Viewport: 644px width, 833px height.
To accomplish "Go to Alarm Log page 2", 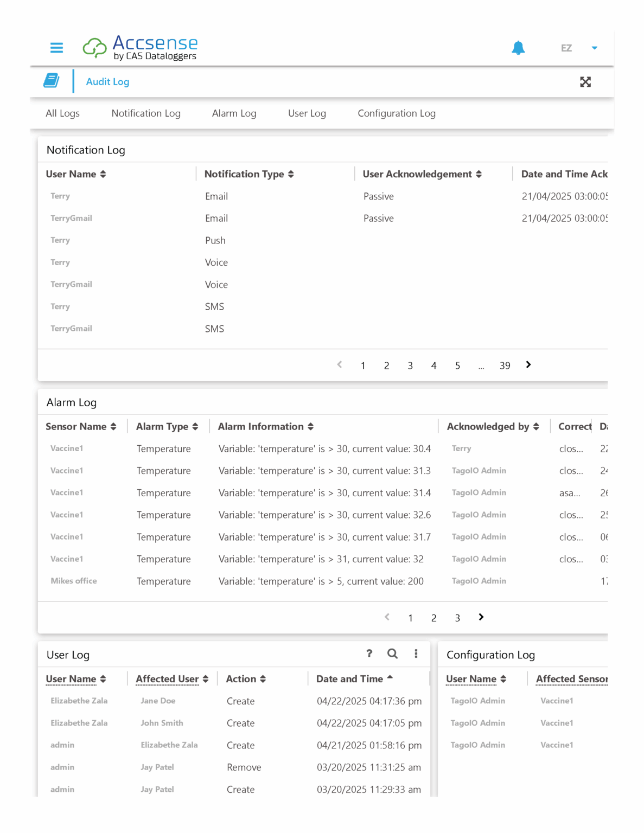I will click(x=433, y=618).
